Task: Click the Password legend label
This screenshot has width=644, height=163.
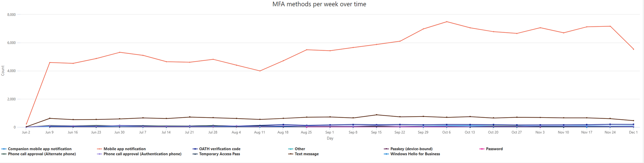Action: point(494,149)
